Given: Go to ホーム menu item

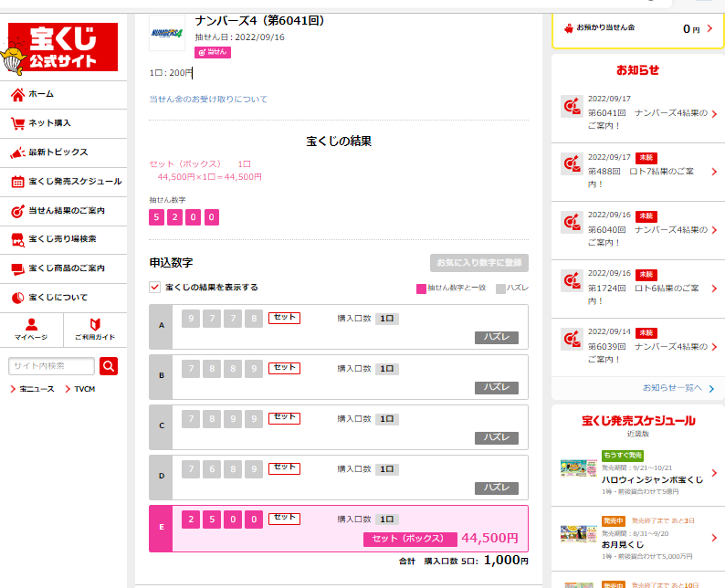Looking at the screenshot, I should tap(63, 95).
